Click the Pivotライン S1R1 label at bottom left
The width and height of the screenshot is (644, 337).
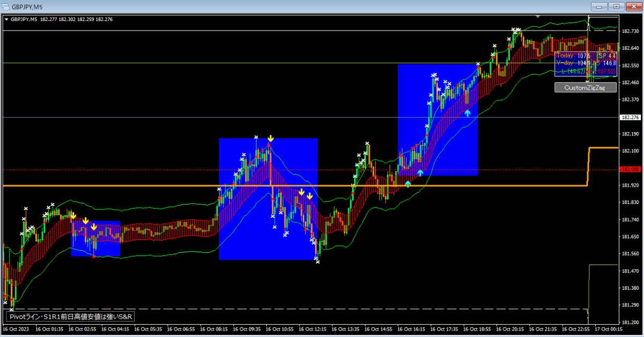tap(69, 317)
